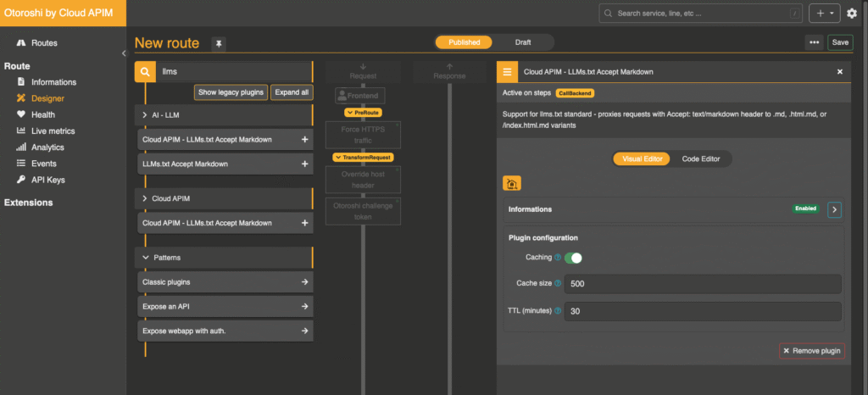This screenshot has width=868, height=395.
Task: Switch to the Code Editor view
Action: coord(701,159)
